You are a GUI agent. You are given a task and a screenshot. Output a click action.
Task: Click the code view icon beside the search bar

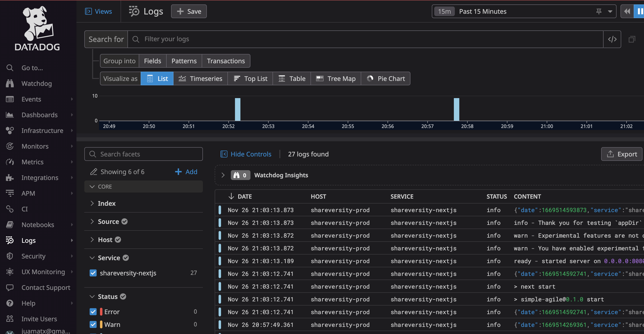612,39
